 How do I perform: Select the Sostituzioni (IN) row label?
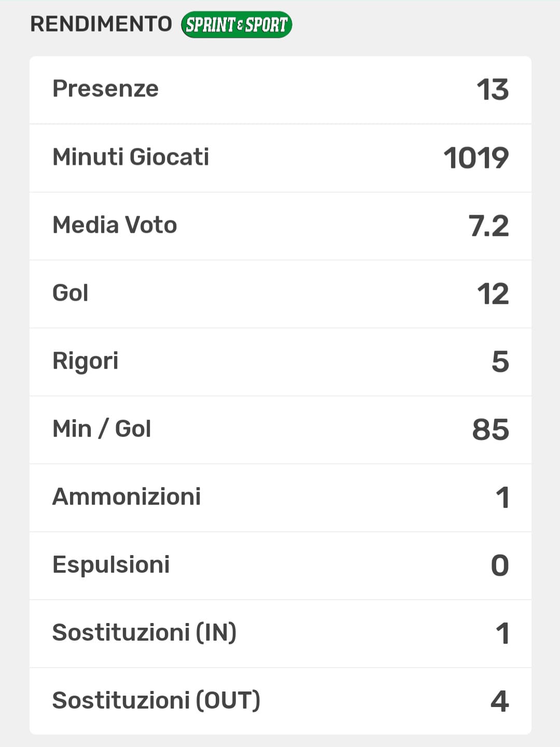[144, 633]
